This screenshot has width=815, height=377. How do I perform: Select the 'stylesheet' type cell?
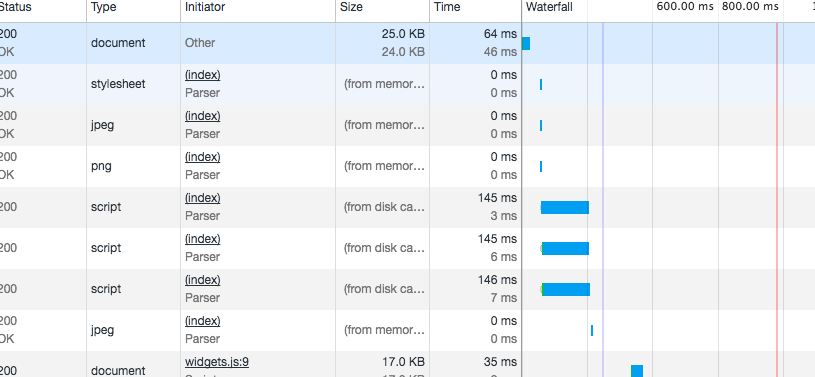click(118, 84)
